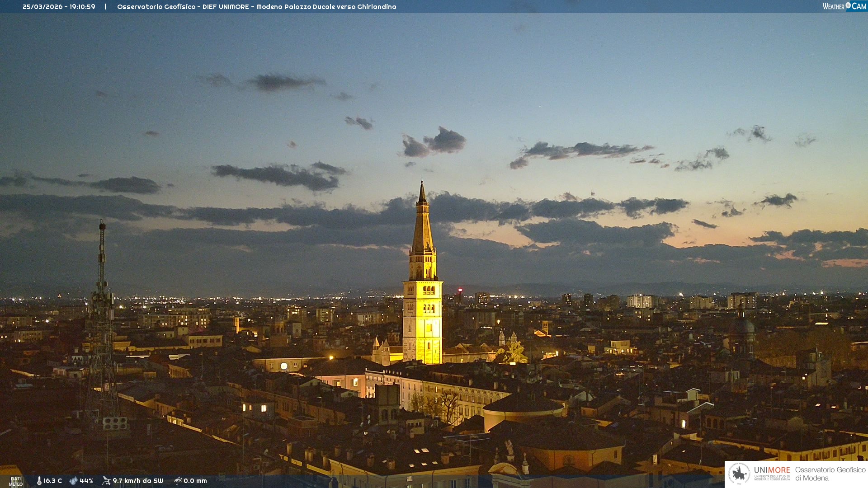Click the 0.0 mm rainfall value
The image size is (868, 488).
(195, 481)
